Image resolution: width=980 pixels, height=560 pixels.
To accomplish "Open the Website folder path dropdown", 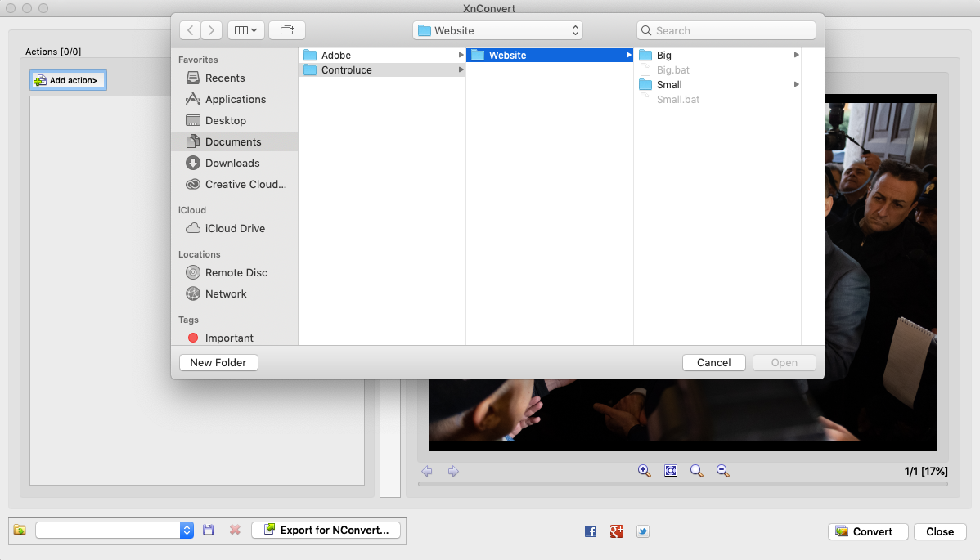I will 497,30.
